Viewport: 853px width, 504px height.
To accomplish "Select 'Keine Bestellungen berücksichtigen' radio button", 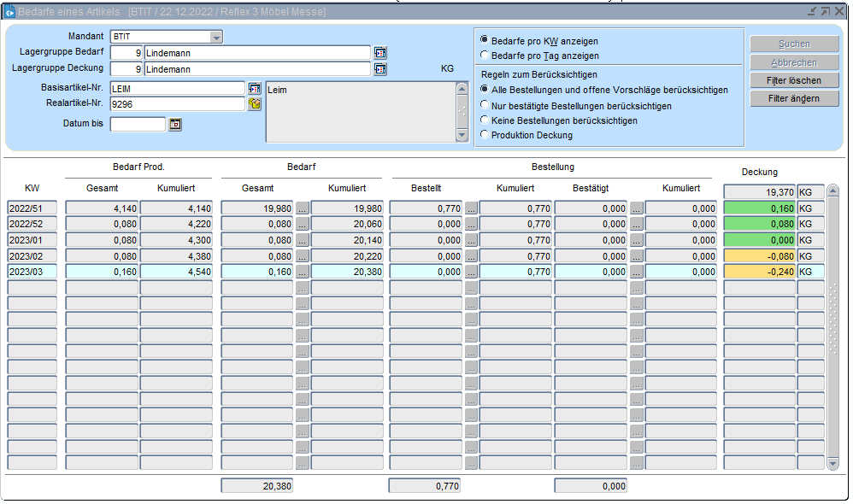I will [x=485, y=120].
